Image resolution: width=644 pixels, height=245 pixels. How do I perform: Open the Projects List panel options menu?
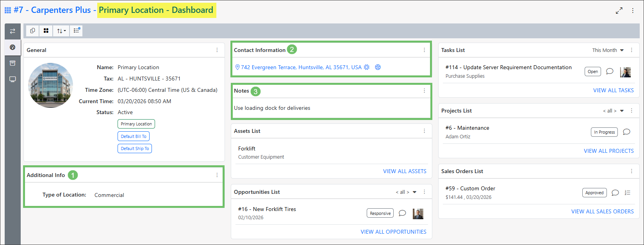(x=632, y=111)
